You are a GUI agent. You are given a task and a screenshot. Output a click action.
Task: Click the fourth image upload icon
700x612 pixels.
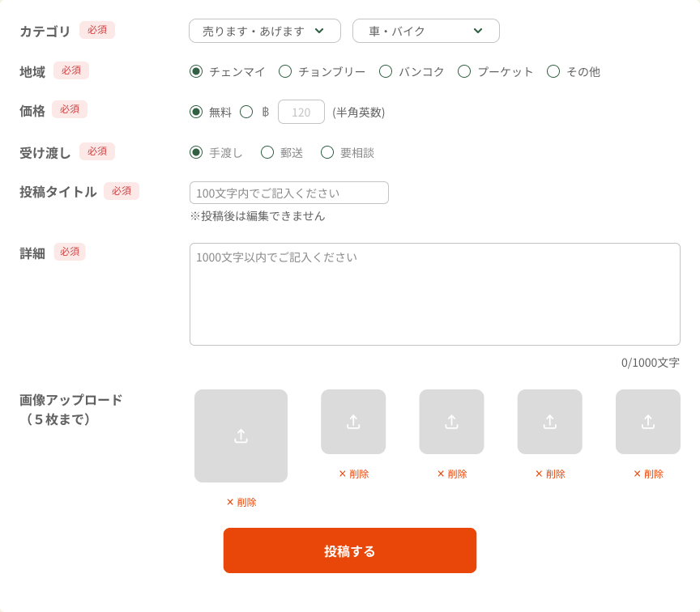tap(549, 421)
